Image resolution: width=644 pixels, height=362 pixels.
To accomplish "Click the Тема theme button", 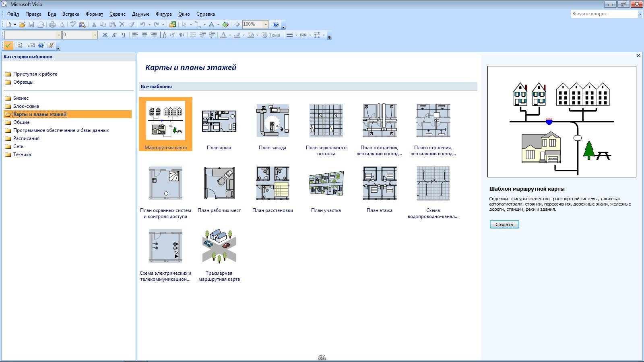I will (x=271, y=35).
